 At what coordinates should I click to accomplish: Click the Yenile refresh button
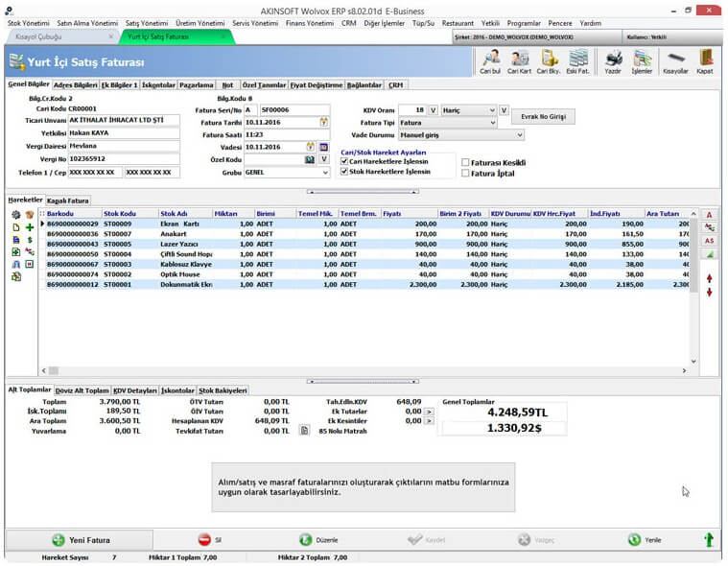645,540
